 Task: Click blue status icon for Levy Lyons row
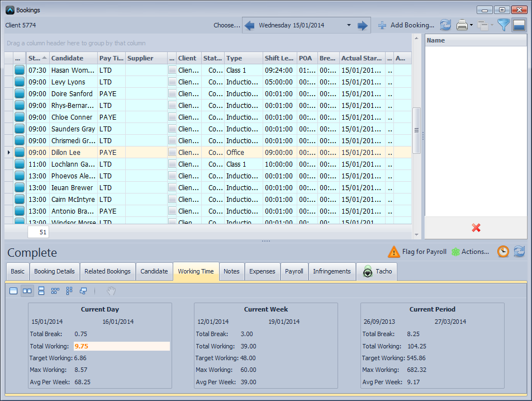click(x=20, y=82)
